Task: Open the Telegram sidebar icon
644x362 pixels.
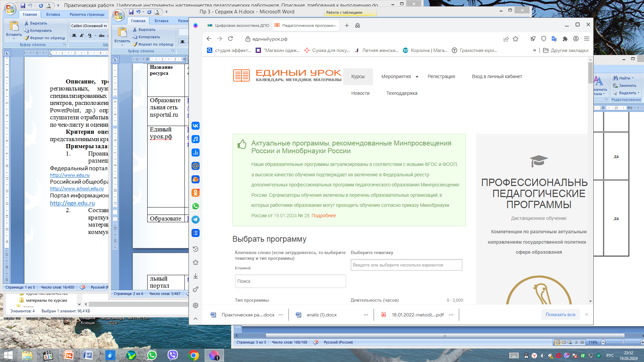Action: (x=196, y=220)
